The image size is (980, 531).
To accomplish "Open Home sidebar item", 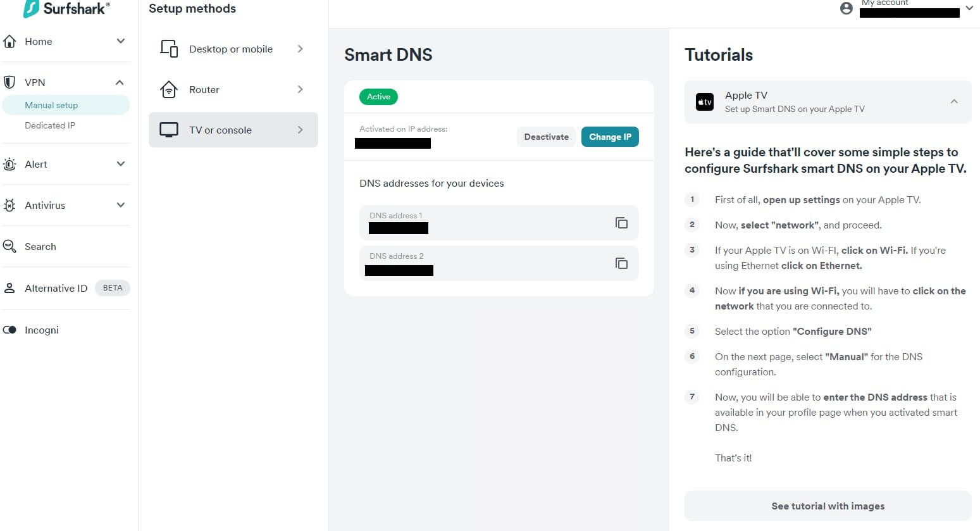I will point(39,41).
